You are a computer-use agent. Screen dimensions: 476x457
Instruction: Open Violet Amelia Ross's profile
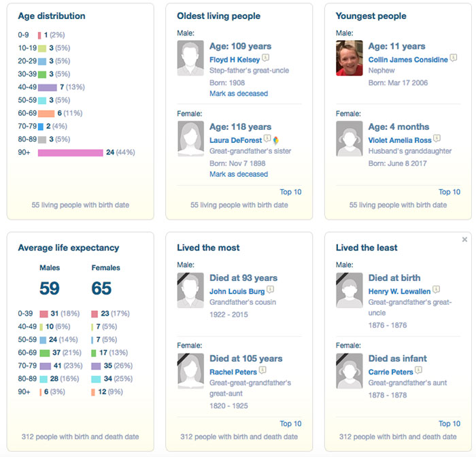click(x=400, y=140)
